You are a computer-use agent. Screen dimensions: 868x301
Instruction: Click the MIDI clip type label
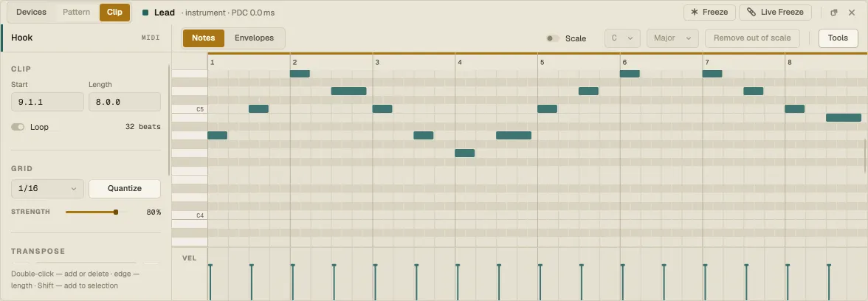click(151, 38)
